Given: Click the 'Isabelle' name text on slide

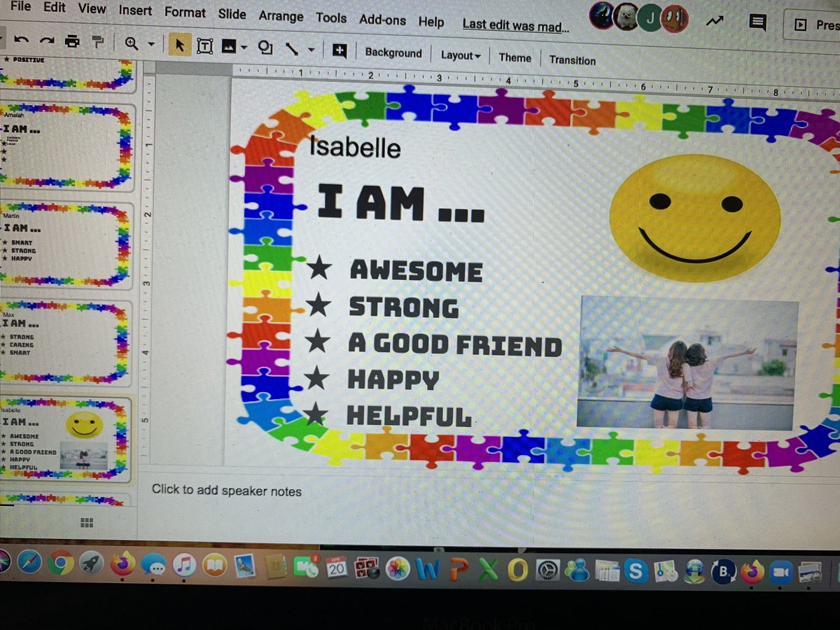Looking at the screenshot, I should point(355,148).
